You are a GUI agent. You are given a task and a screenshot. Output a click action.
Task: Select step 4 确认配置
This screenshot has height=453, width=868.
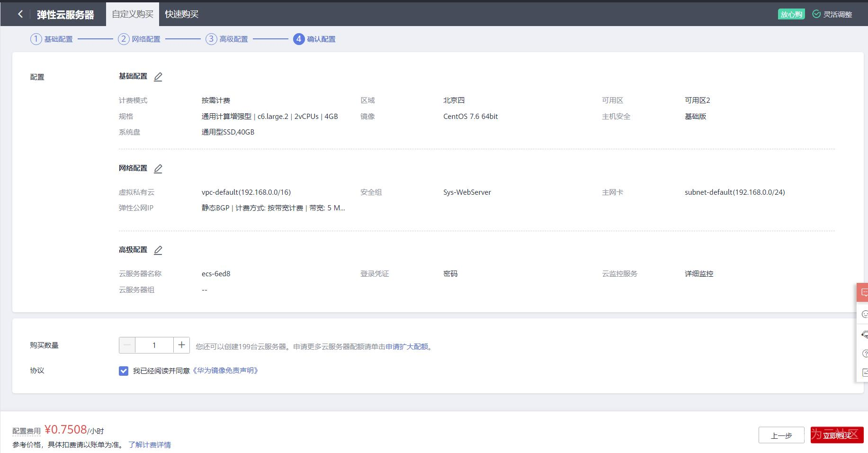tap(314, 39)
